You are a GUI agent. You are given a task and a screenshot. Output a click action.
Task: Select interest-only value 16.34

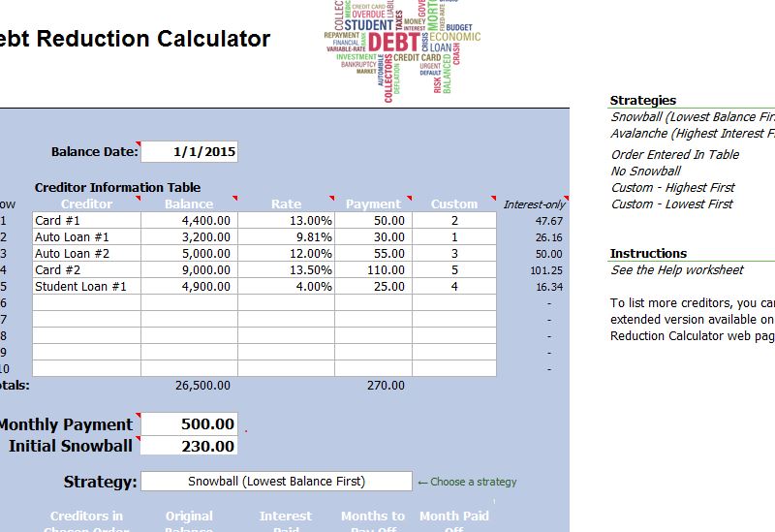(549, 287)
